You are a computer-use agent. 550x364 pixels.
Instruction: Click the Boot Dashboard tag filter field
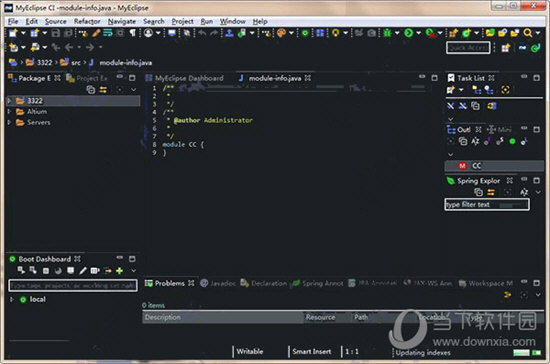click(73, 285)
